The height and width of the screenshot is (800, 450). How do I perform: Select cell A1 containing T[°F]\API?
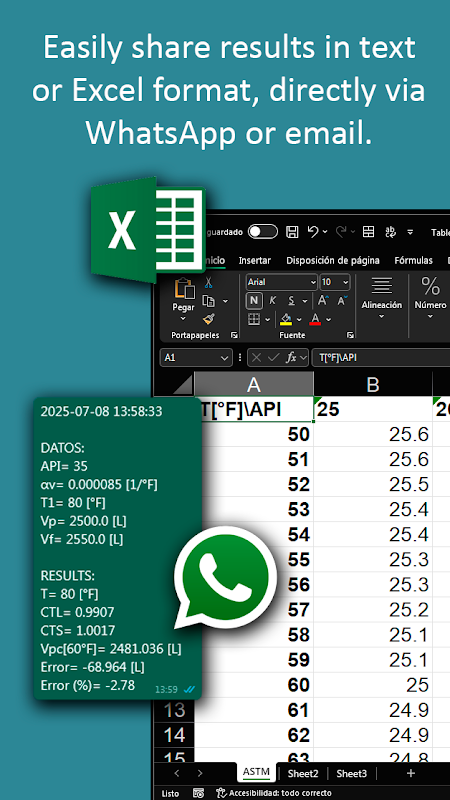[x=254, y=409]
